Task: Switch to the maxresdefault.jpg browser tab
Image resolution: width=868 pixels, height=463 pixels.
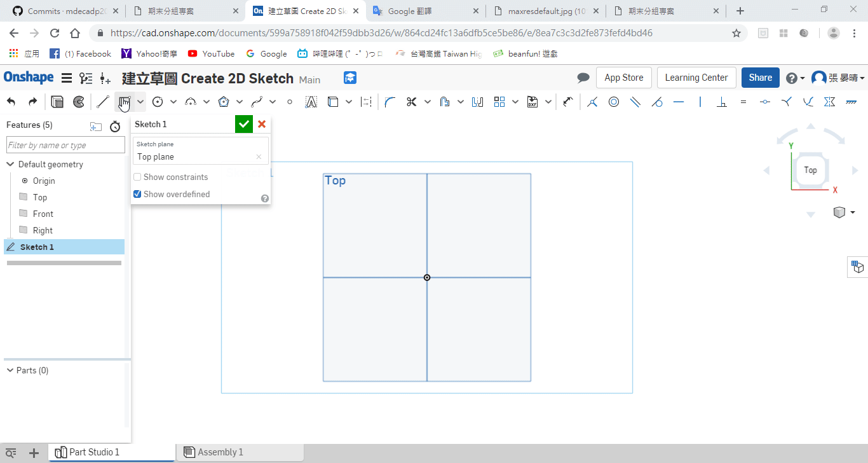Action: pos(545,11)
